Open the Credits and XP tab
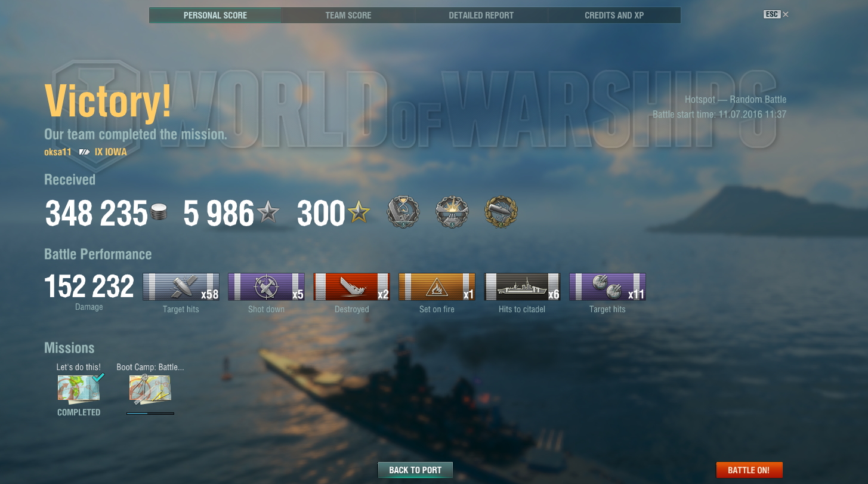 click(x=614, y=16)
